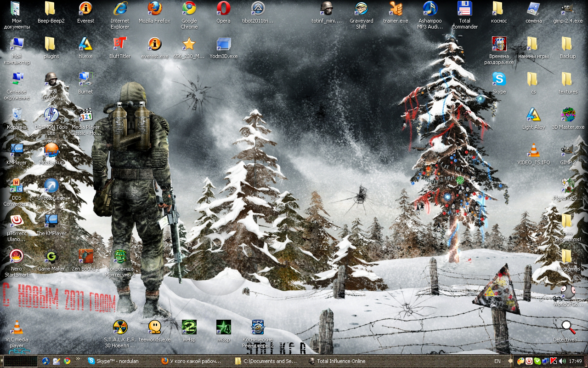Click the GIMP 2 desktop shortcut
Screen dimensions: 588x368
(x=568, y=150)
